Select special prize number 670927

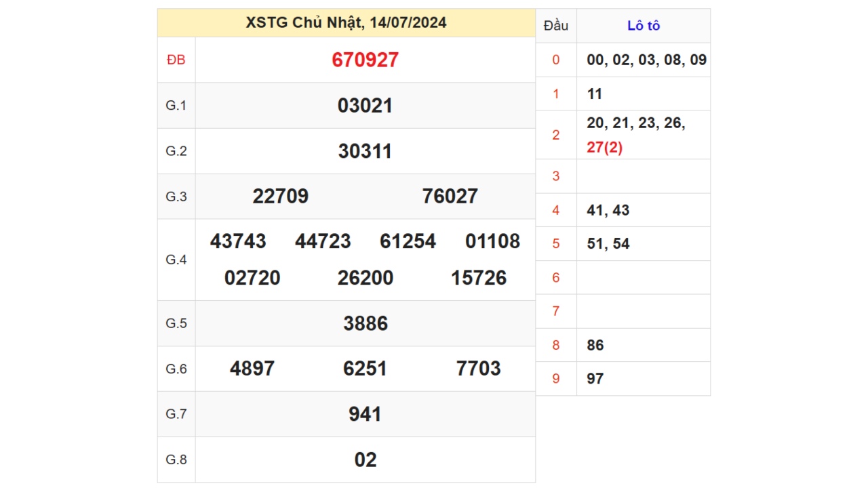click(365, 60)
